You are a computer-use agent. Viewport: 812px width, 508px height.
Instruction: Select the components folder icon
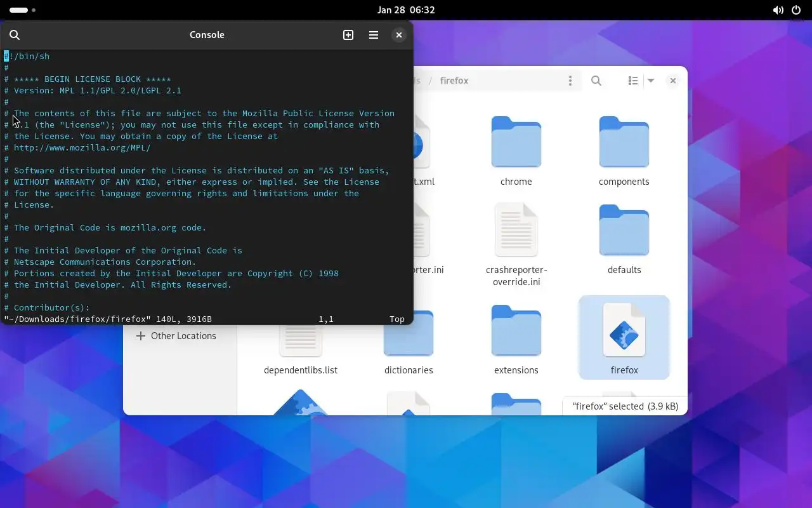624,142
